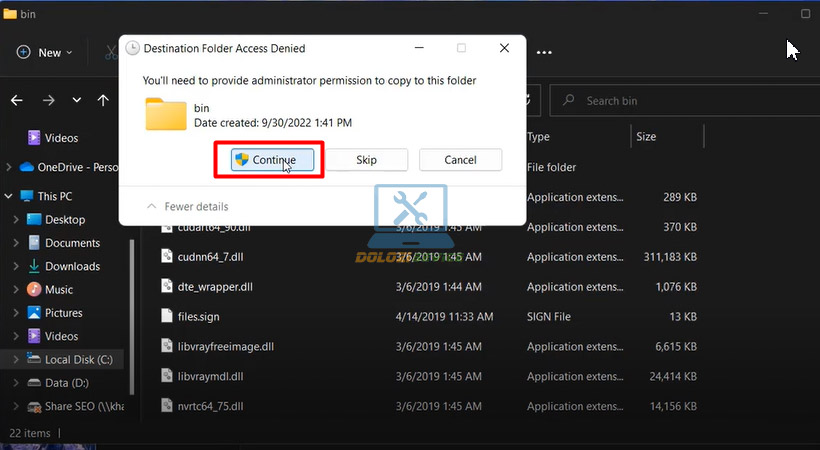Go back using the back arrow
This screenshot has height=450, width=820.
pyautogui.click(x=16, y=100)
